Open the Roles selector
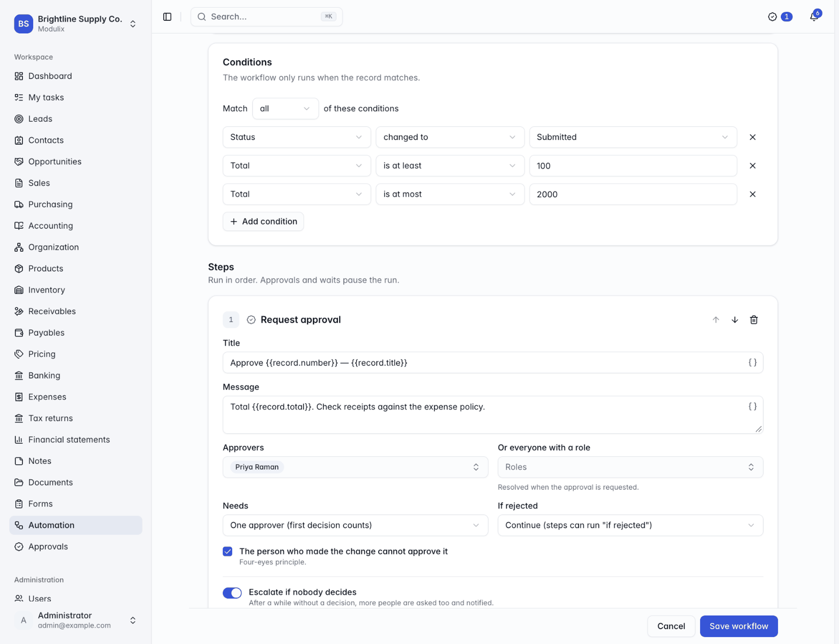 630,467
